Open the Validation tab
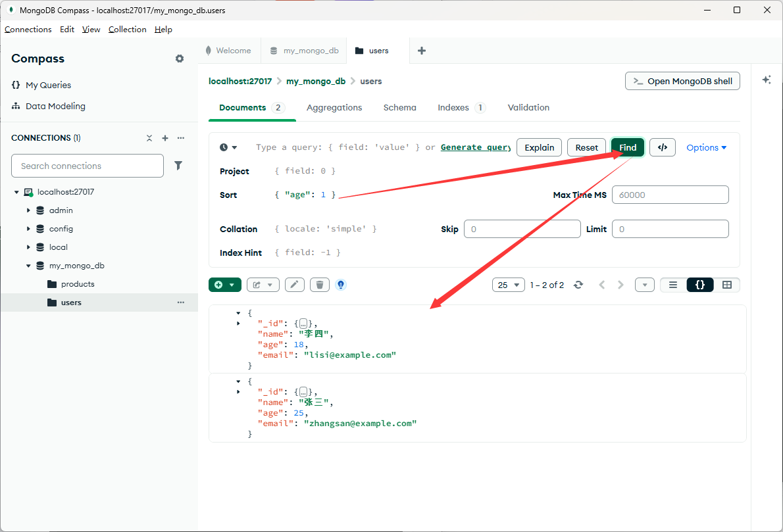Screen dimensions: 783x532 click(528, 107)
